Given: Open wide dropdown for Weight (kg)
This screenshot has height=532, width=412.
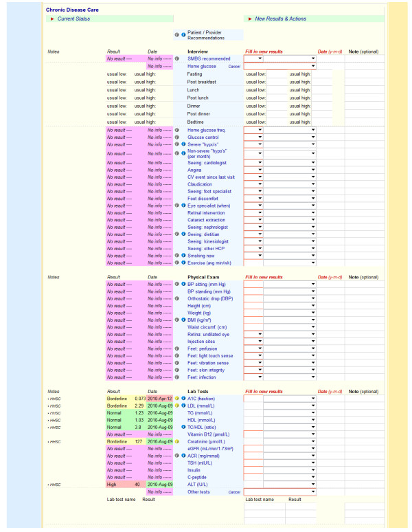Looking at the screenshot, I should click(290, 313).
